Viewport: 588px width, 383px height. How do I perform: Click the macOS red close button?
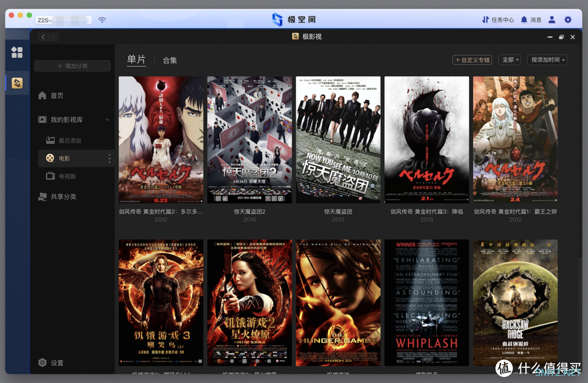pyautogui.click(x=11, y=15)
